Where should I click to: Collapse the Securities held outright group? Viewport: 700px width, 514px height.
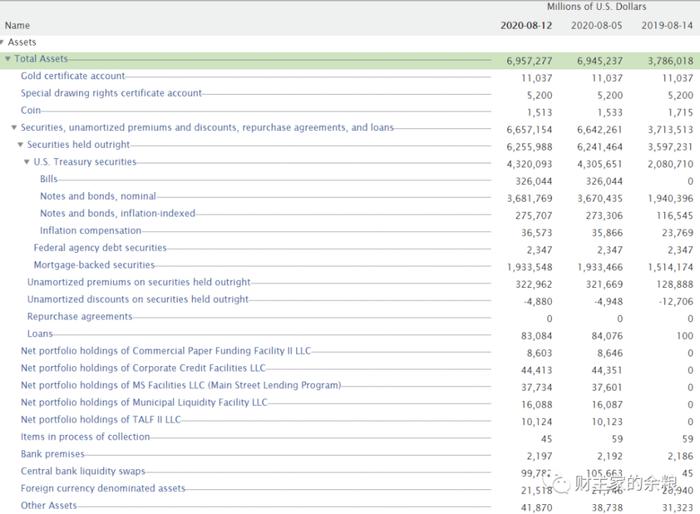20,145
